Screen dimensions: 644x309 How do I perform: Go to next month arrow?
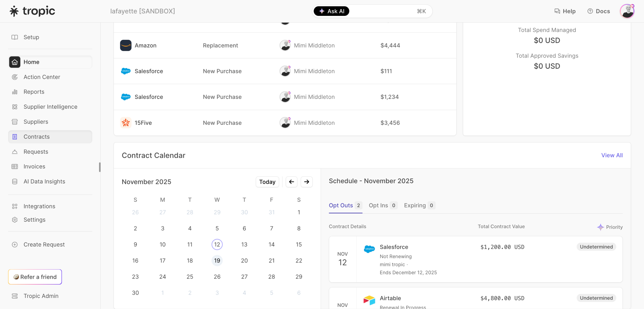(306, 182)
